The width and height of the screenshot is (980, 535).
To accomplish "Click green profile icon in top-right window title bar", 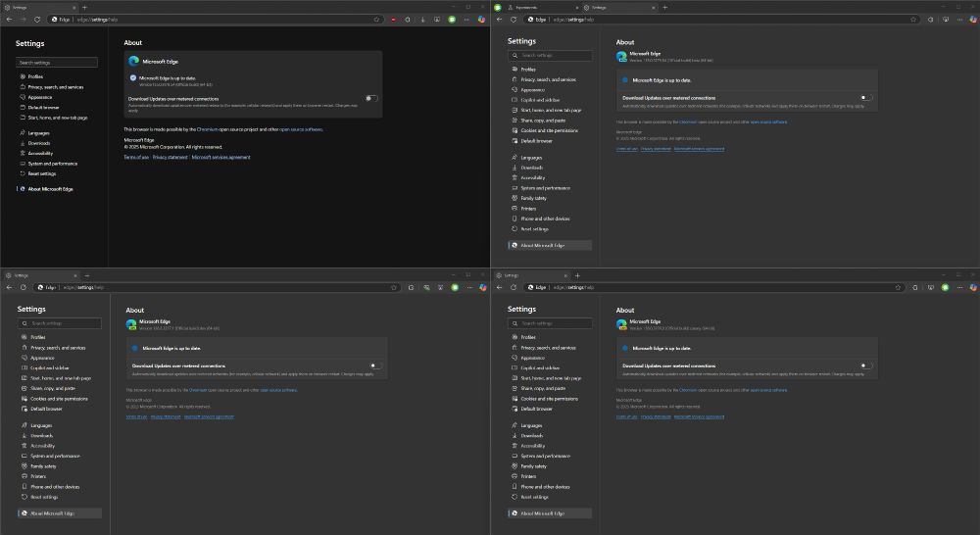I will point(498,8).
